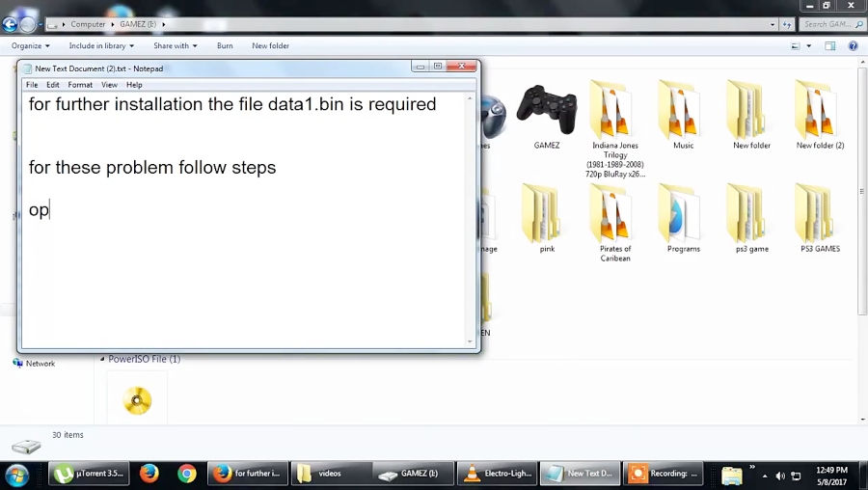The width and height of the screenshot is (868, 490).
Task: Open the Organize dropdown
Action: click(x=31, y=46)
